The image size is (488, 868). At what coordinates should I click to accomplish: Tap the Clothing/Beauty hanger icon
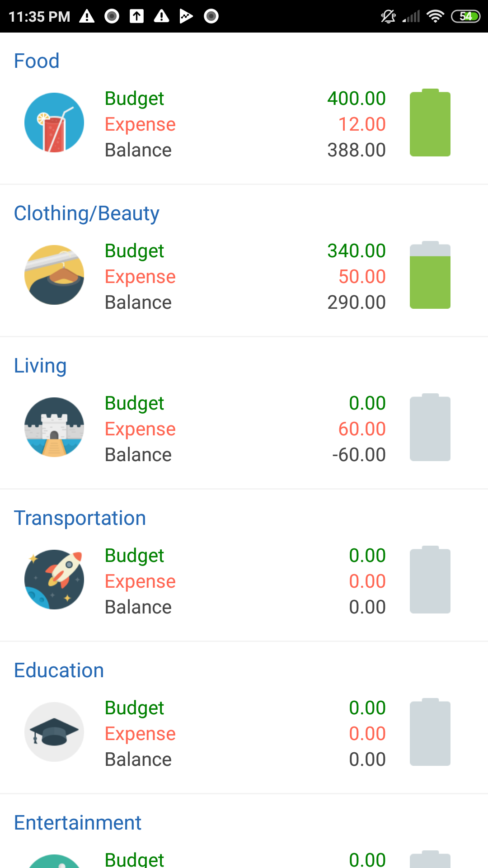coord(54,275)
